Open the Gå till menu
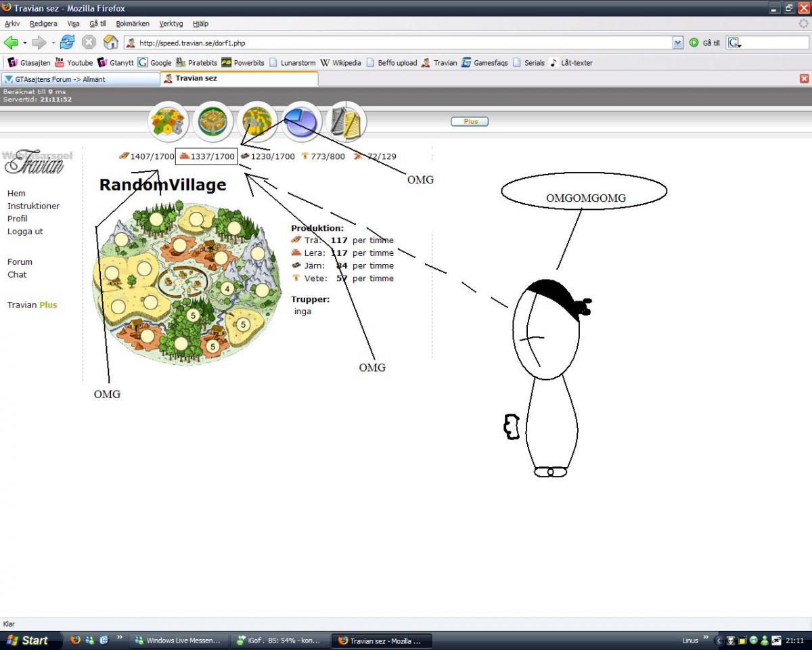This screenshot has height=650, width=812. coord(97,23)
